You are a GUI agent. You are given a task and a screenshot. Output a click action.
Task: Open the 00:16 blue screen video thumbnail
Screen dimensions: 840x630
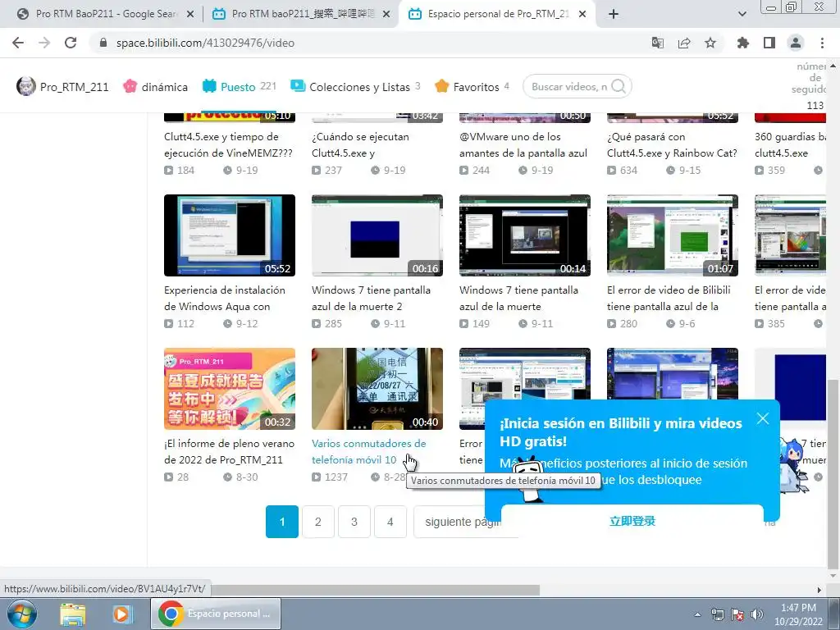click(x=377, y=235)
